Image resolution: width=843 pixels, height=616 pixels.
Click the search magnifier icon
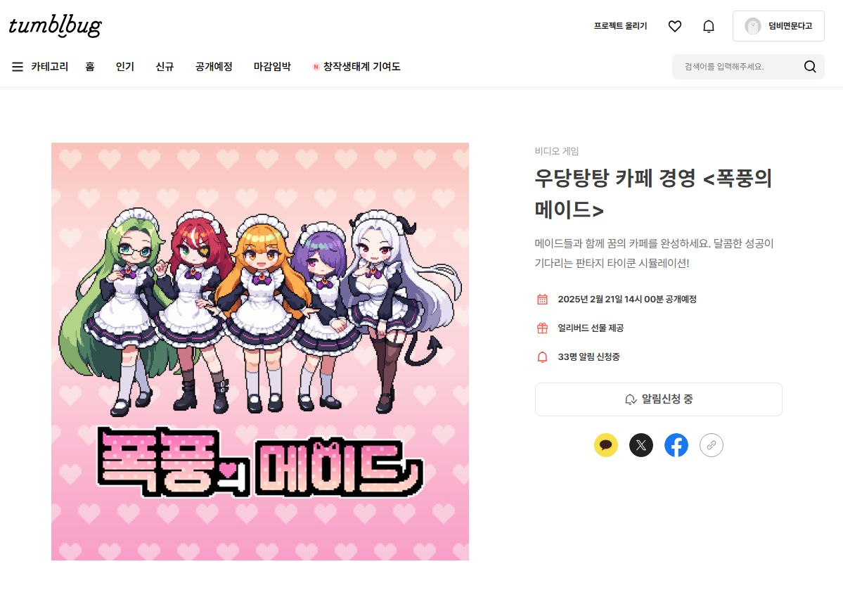(810, 67)
